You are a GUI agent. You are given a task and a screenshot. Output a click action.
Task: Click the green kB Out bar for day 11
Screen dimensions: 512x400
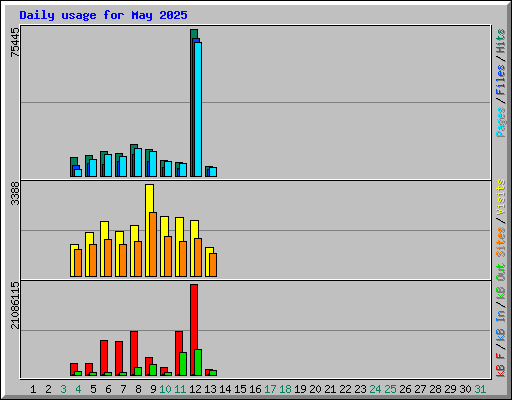(x=183, y=364)
